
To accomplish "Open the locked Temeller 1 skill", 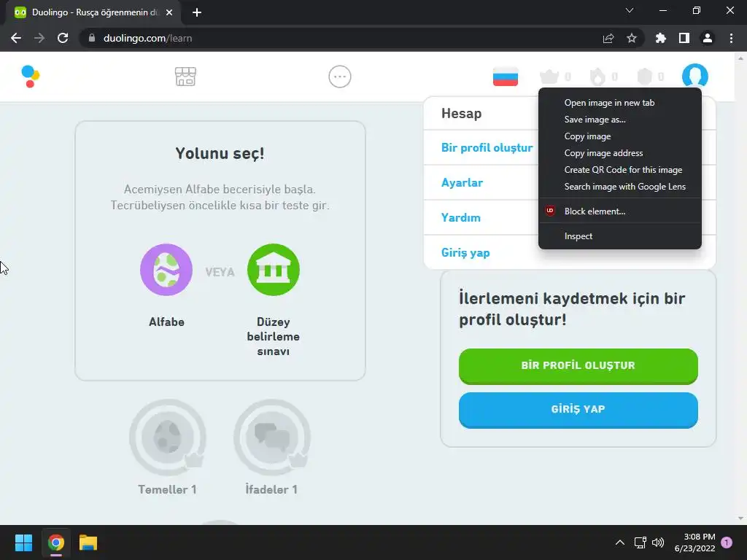I will coord(167,437).
